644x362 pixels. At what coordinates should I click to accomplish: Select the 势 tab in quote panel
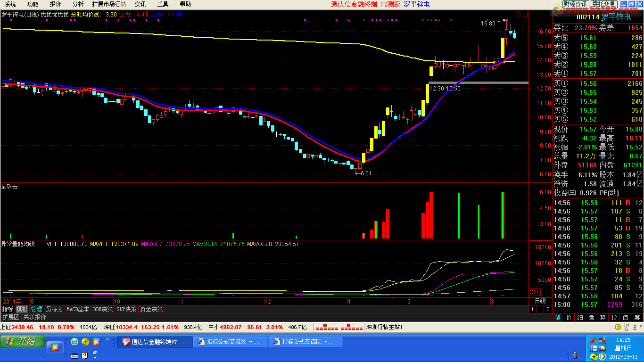pos(603,317)
